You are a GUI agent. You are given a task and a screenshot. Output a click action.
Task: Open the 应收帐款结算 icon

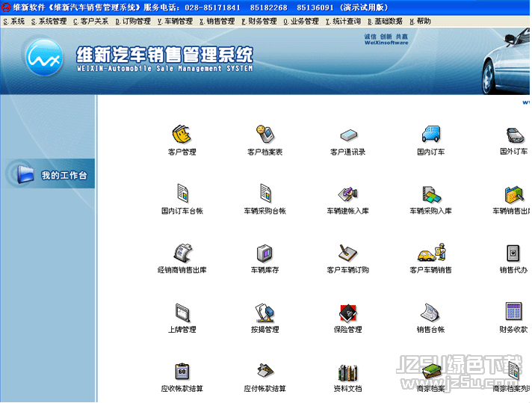point(182,372)
